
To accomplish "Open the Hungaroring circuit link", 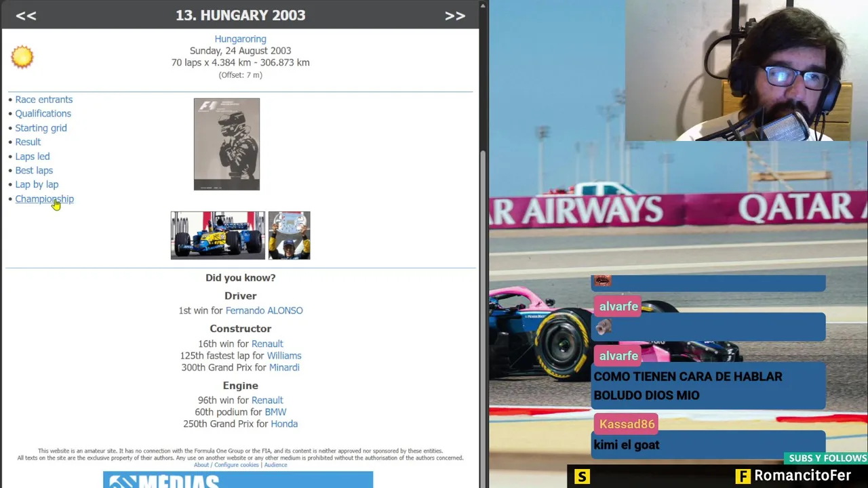I will coord(240,39).
